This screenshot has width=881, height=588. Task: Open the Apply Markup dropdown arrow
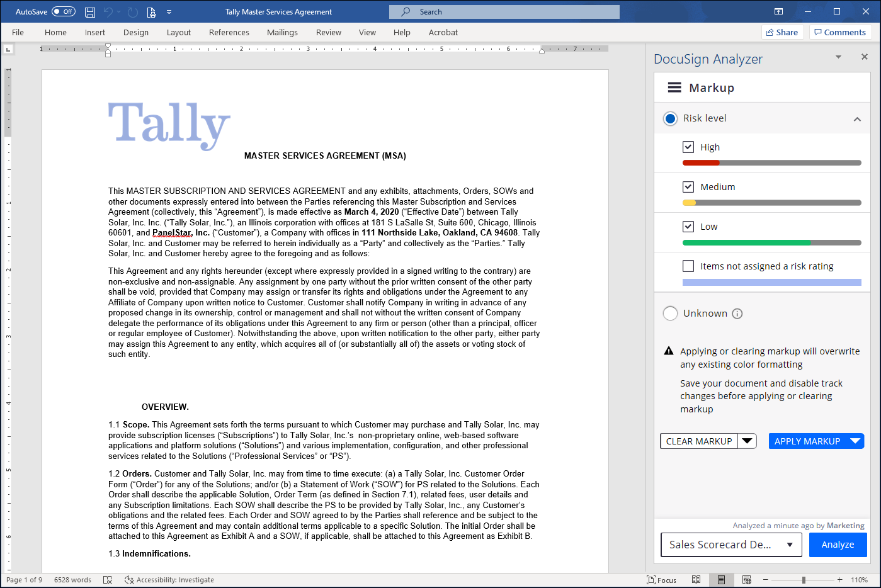[x=855, y=441]
